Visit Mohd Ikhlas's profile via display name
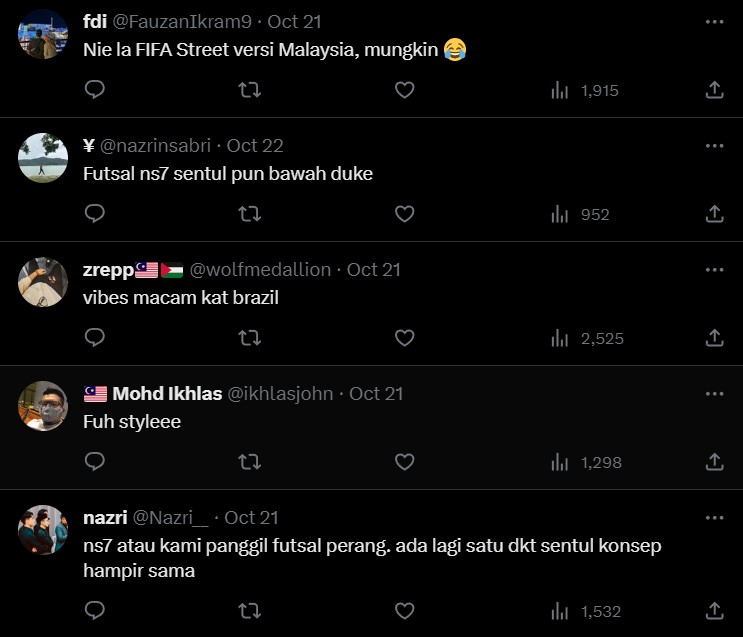The height and width of the screenshot is (637, 743). [167, 393]
